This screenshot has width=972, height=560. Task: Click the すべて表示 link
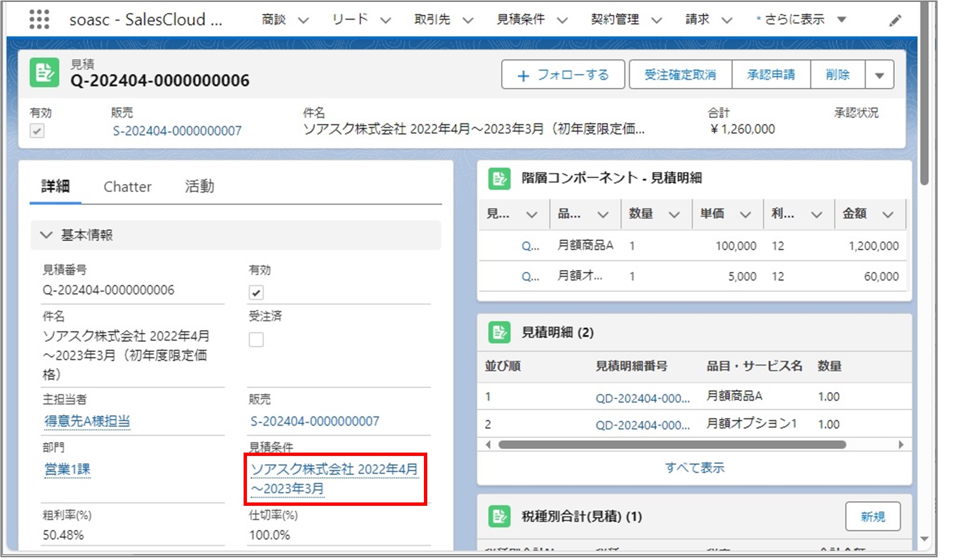coord(694,467)
